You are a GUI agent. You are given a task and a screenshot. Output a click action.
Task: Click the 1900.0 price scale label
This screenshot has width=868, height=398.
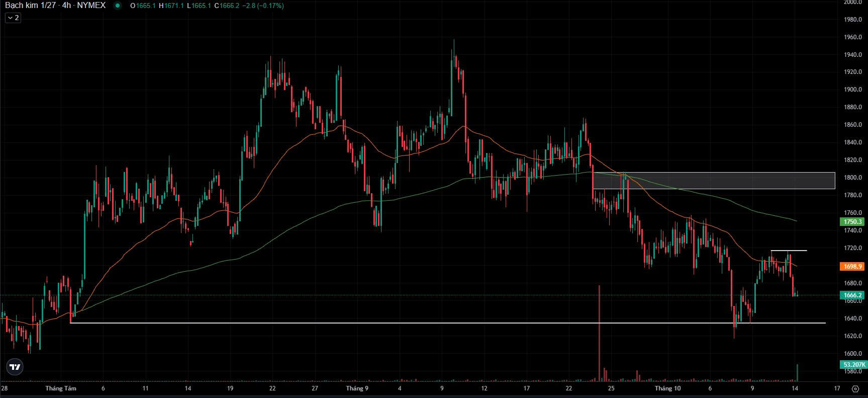point(853,90)
